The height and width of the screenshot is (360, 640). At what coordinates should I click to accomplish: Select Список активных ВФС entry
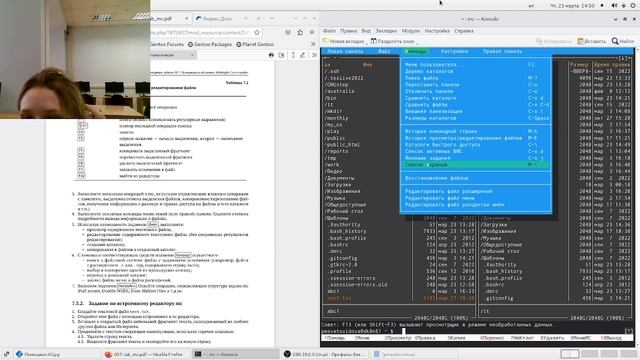(x=476, y=151)
